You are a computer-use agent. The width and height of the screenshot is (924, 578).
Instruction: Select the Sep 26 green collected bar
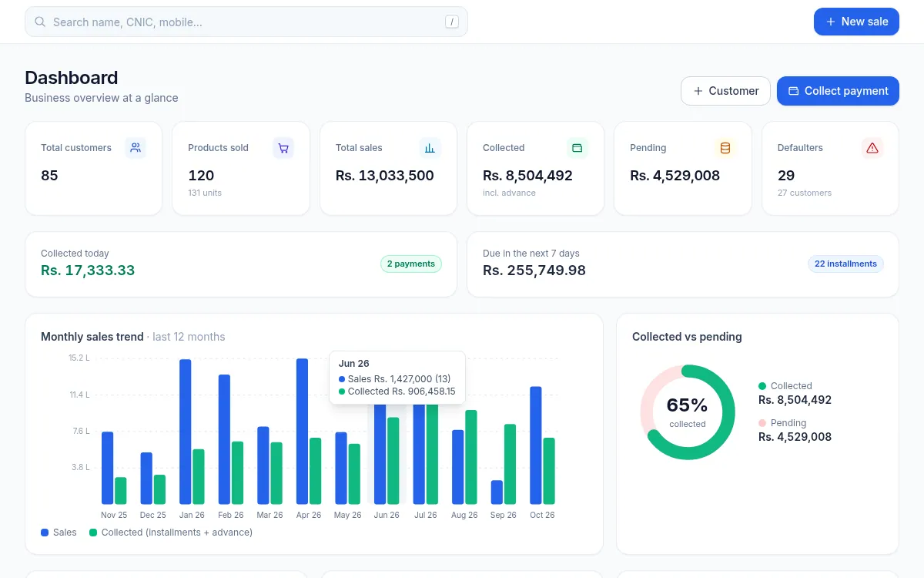510,464
